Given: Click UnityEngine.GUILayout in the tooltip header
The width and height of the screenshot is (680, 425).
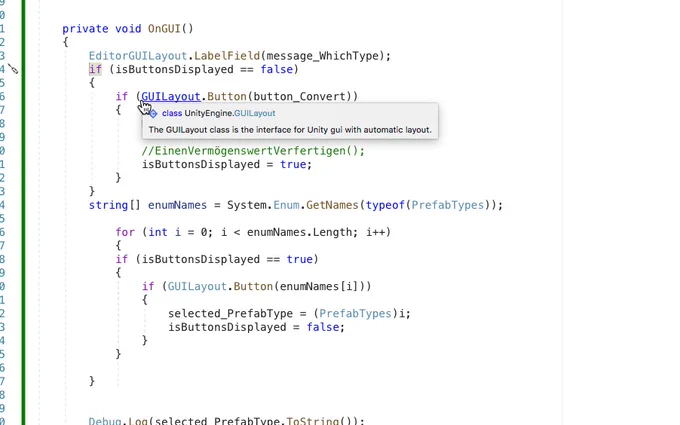Looking at the screenshot, I should pos(230,113).
